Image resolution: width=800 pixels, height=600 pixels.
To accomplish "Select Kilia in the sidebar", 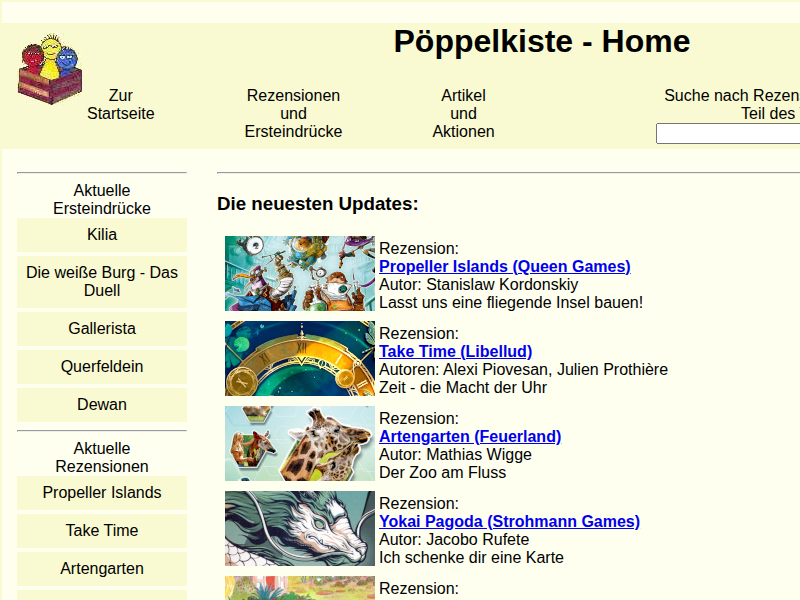I will (102, 235).
